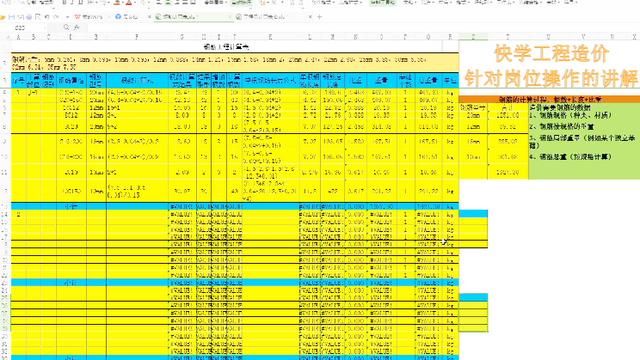This screenshot has height=360, width=640.
Task: Switch to the WPS home tab
Action: [x=89, y=17]
